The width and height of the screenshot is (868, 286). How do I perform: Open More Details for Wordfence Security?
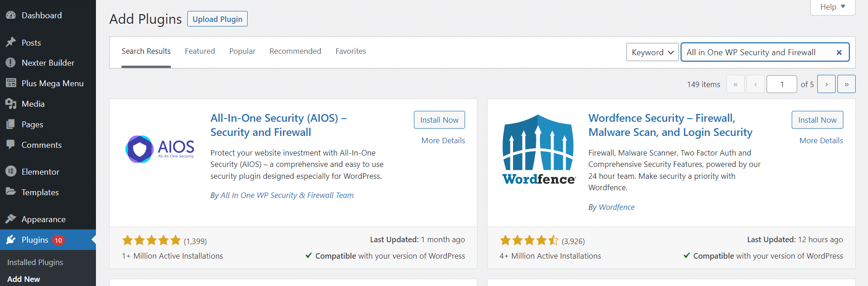click(821, 140)
